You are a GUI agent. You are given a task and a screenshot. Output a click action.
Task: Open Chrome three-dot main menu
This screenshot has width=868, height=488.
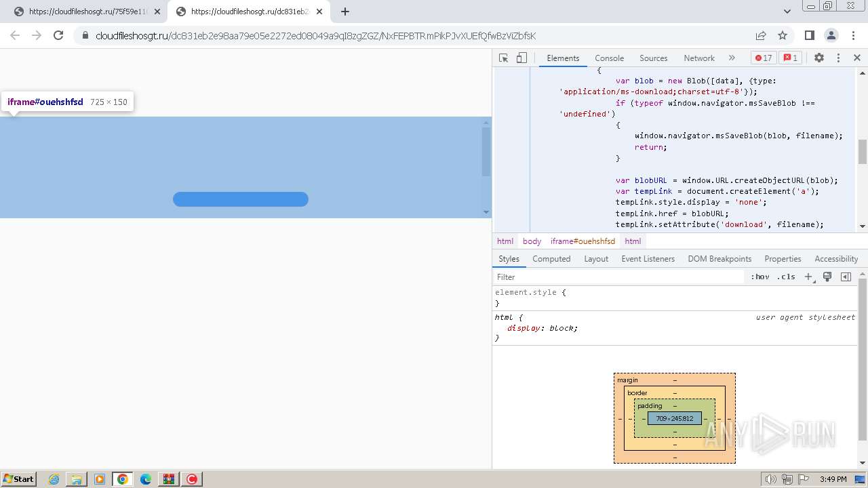tap(853, 36)
